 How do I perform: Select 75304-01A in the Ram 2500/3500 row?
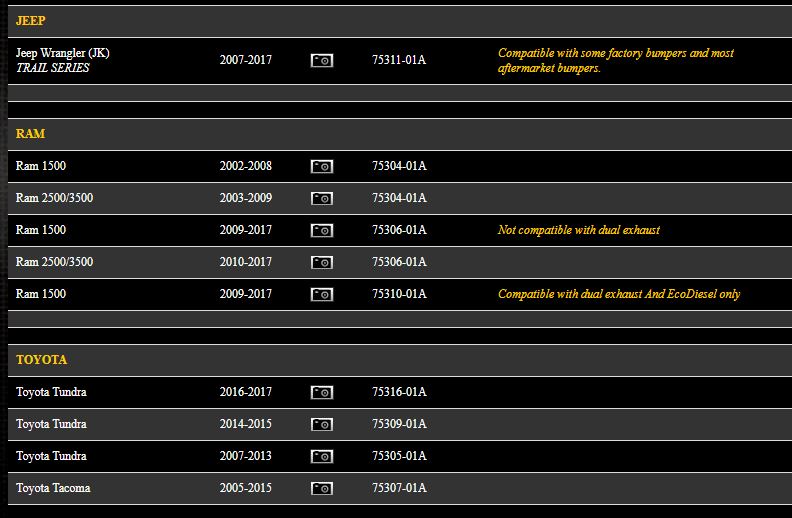tap(399, 197)
